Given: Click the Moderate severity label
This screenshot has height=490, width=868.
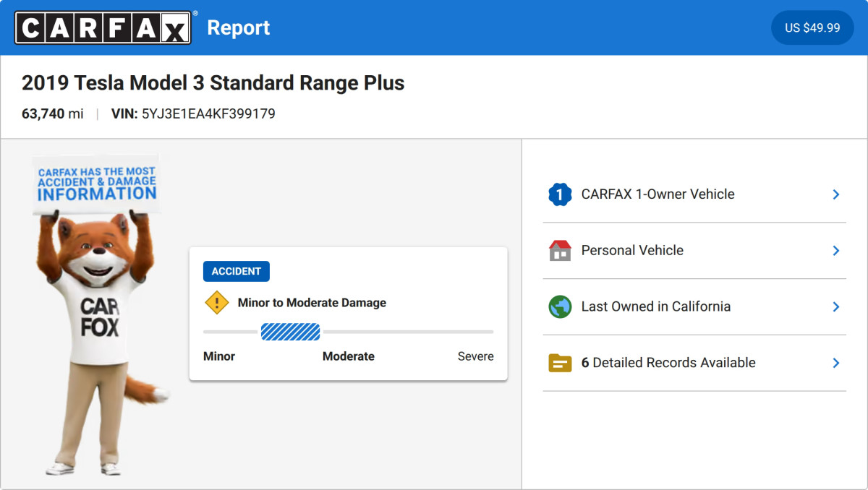Looking at the screenshot, I should point(349,356).
